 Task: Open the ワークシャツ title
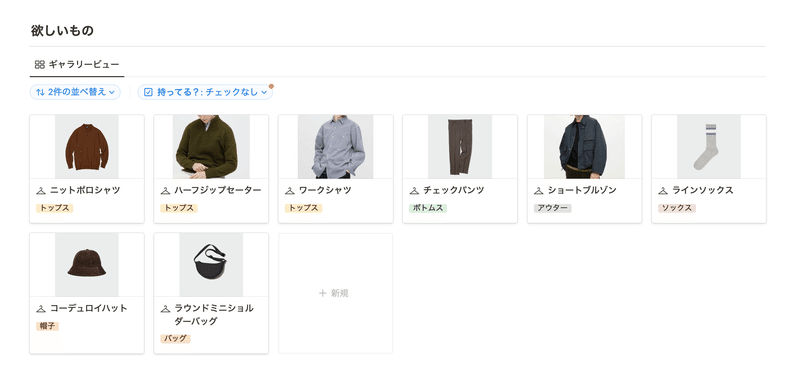[325, 190]
